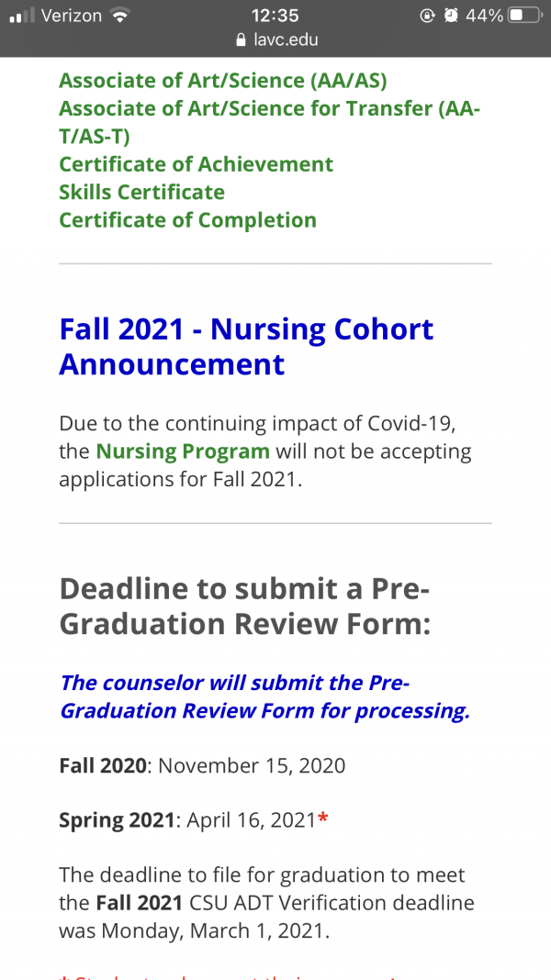Tap the Verizon carrier label
Image resolution: width=551 pixels, height=980 pixels.
(72, 16)
